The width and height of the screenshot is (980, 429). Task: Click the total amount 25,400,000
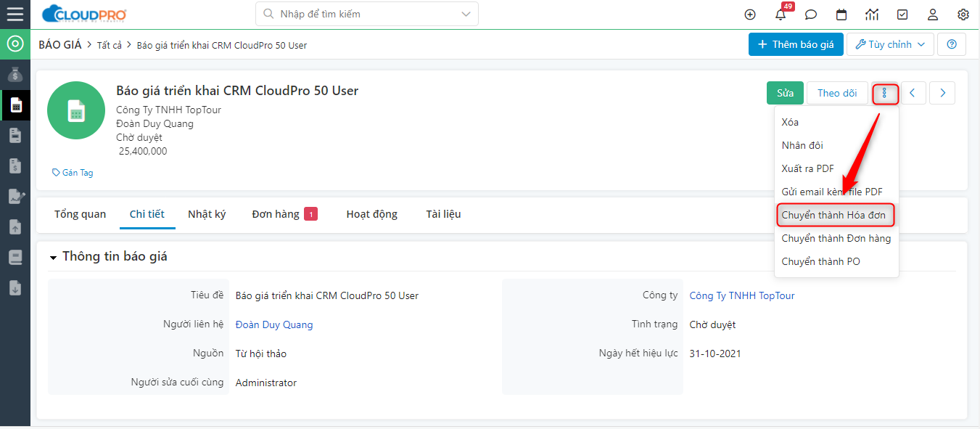coord(143,151)
